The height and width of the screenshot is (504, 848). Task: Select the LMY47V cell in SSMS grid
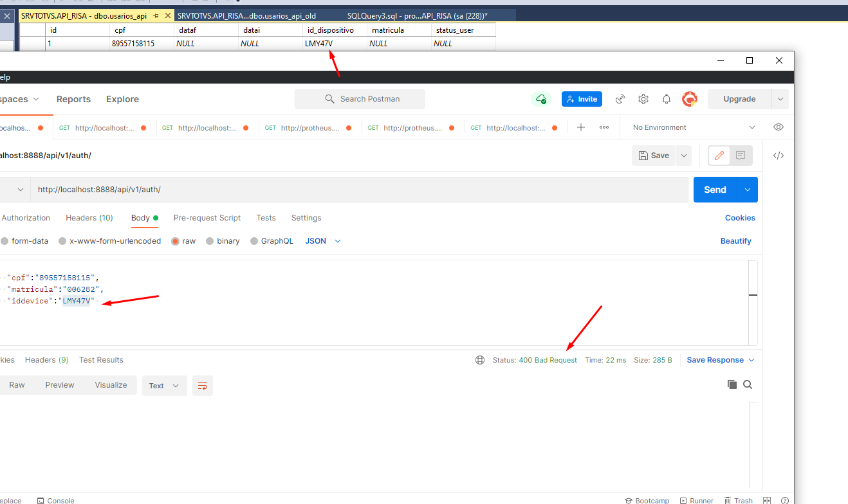coord(335,44)
